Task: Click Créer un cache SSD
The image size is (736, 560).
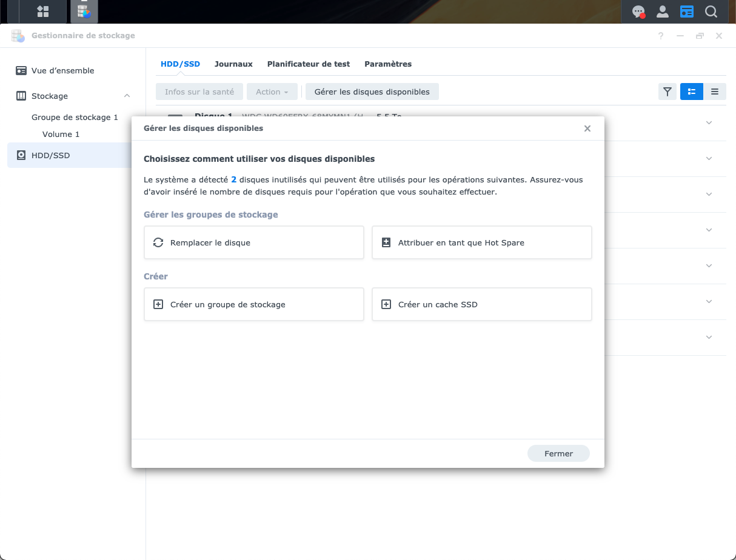Action: click(482, 304)
